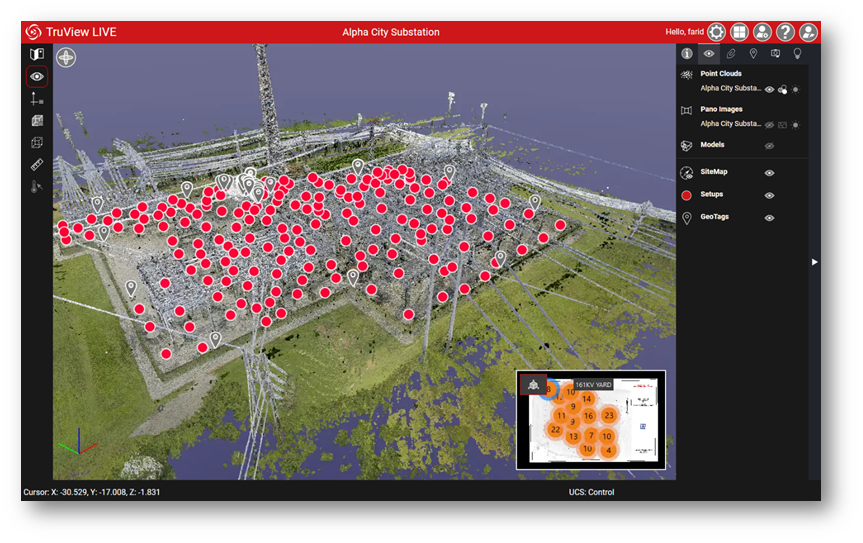Open the settings gear in header
This screenshot has width=863, height=543.
pos(716,32)
